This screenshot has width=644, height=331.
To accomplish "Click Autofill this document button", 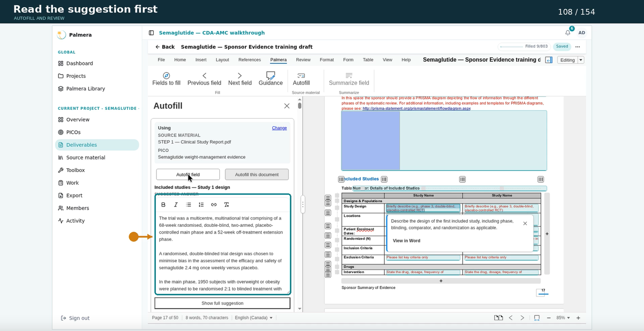I will [257, 174].
